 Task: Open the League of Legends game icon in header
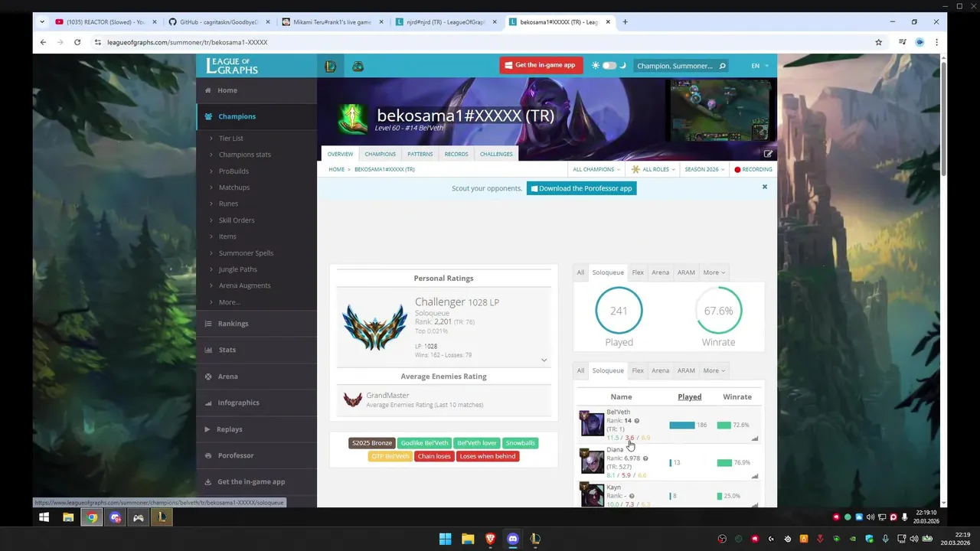click(x=330, y=66)
